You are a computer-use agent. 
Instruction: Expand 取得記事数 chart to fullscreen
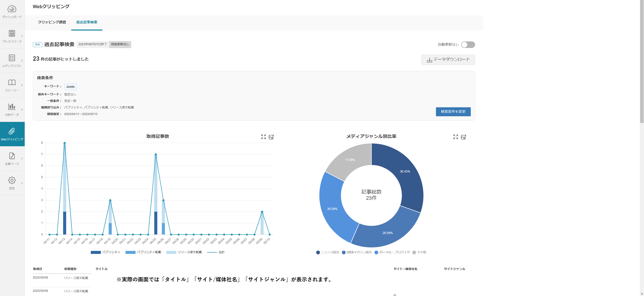(264, 137)
